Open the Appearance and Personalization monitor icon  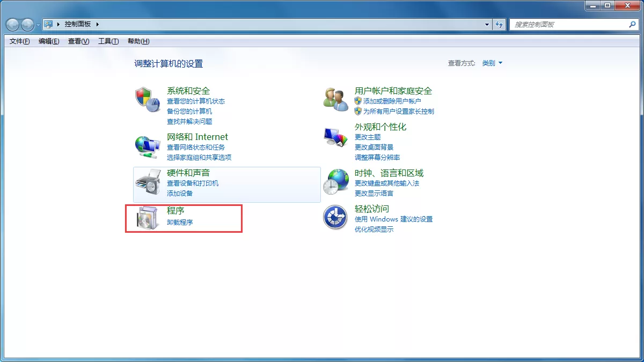pyautogui.click(x=336, y=137)
